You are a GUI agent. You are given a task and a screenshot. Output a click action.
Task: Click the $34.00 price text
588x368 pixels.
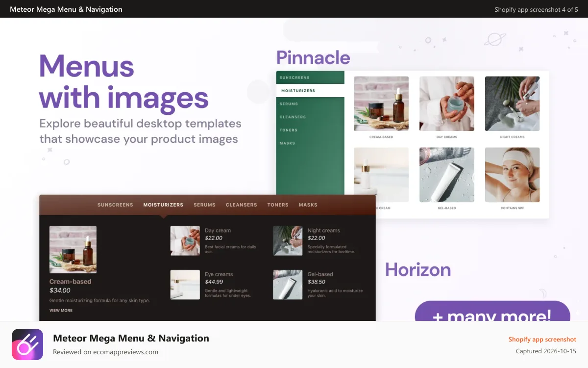(60, 290)
